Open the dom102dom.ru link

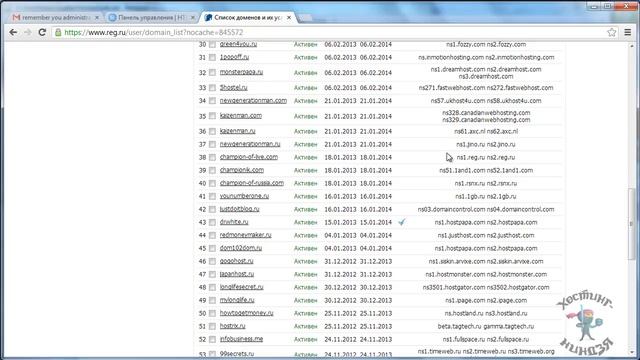[x=241, y=248]
